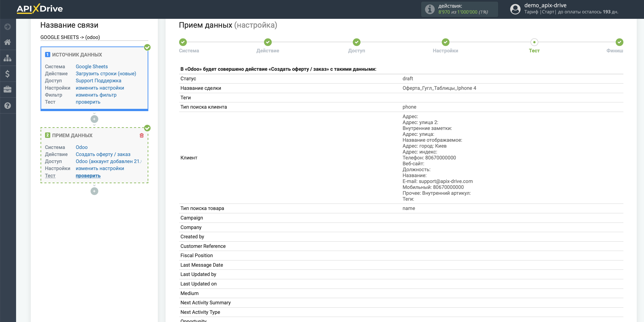
Task: Click the Medium row label
Action: [190, 293]
